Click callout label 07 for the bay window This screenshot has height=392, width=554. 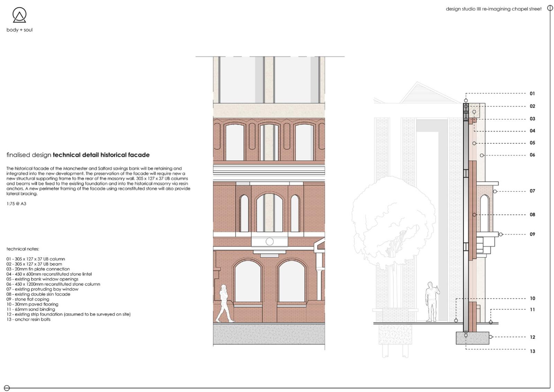[x=532, y=191]
